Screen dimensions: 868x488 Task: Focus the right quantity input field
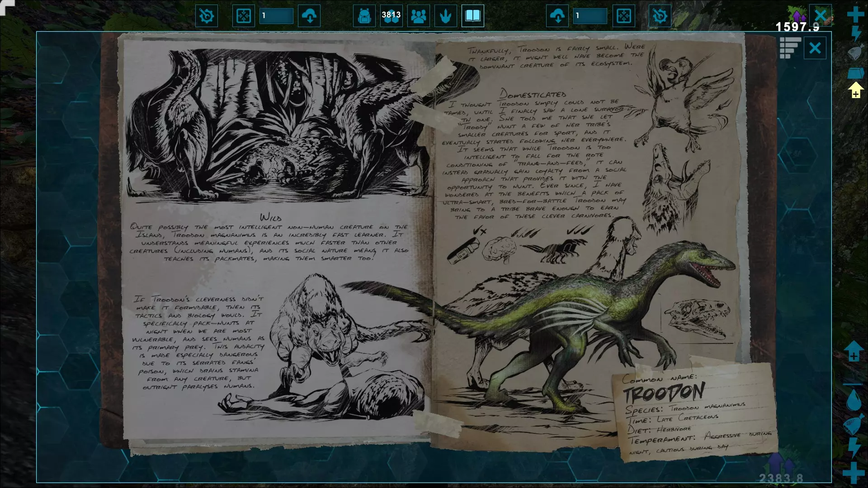click(x=590, y=16)
